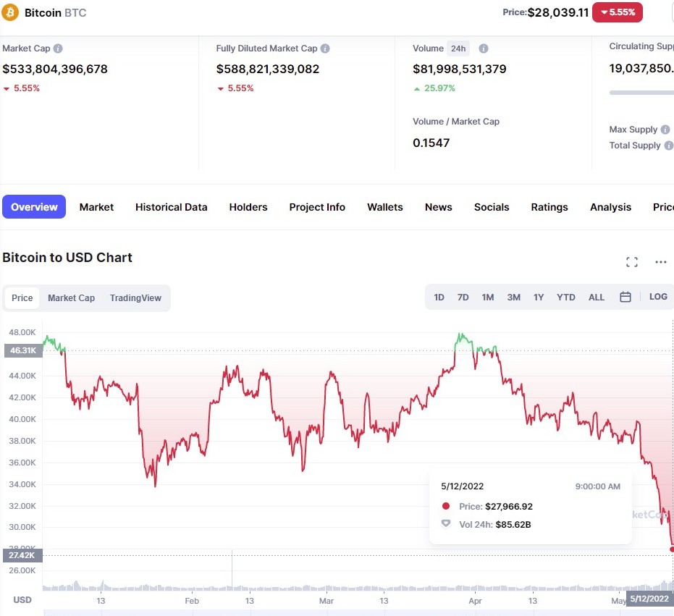Go to the Holders tab
This screenshot has height=616, width=674.
pos(248,207)
